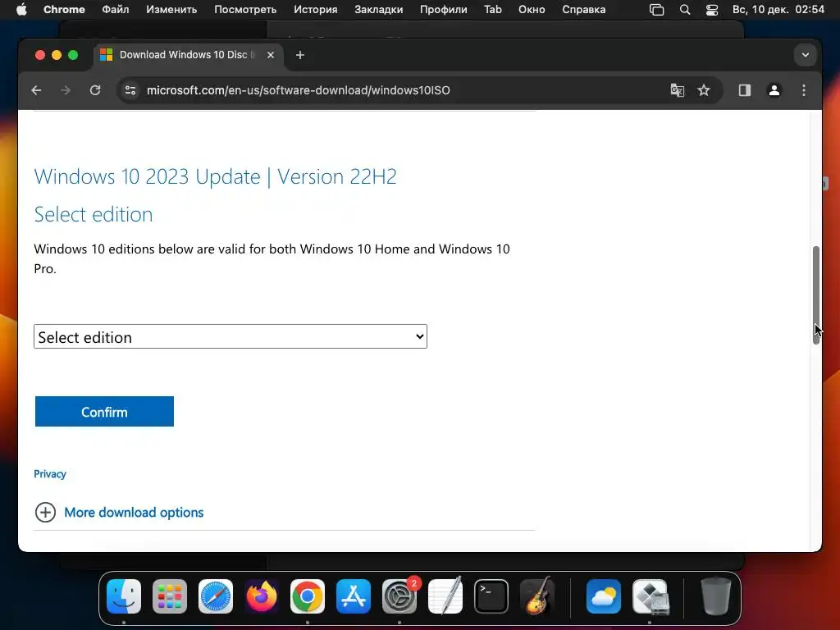The height and width of the screenshot is (630, 840).
Task: Open Terminal from the Dock
Action: (491, 596)
